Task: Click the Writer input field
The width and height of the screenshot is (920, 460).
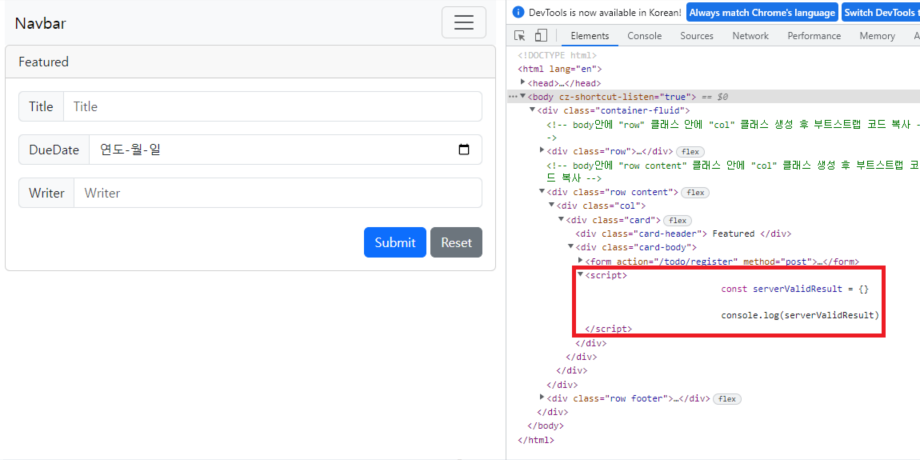Action: pos(278,193)
